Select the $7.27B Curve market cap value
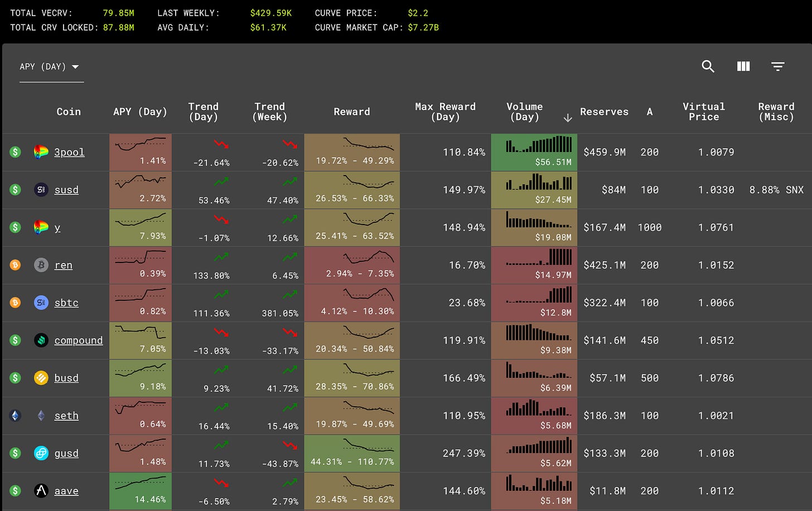 (423, 27)
